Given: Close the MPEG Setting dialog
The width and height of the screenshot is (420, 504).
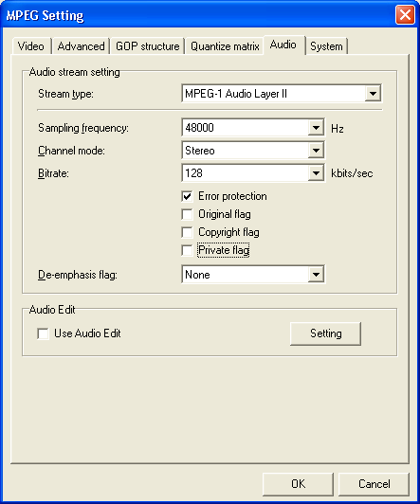Looking at the screenshot, I should pos(405,15).
